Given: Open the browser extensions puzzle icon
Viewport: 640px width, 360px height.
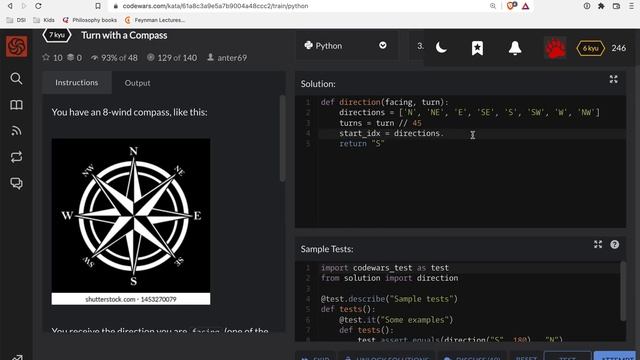Looking at the screenshot, I should point(601,6).
